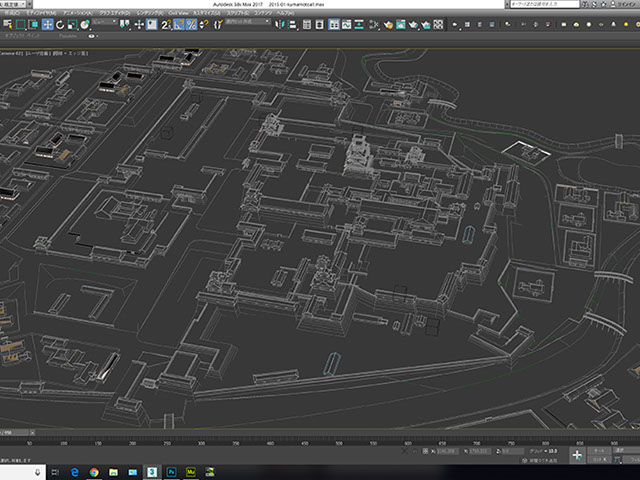Click the large plus key button
Screen dimensions: 640x480
577,455
